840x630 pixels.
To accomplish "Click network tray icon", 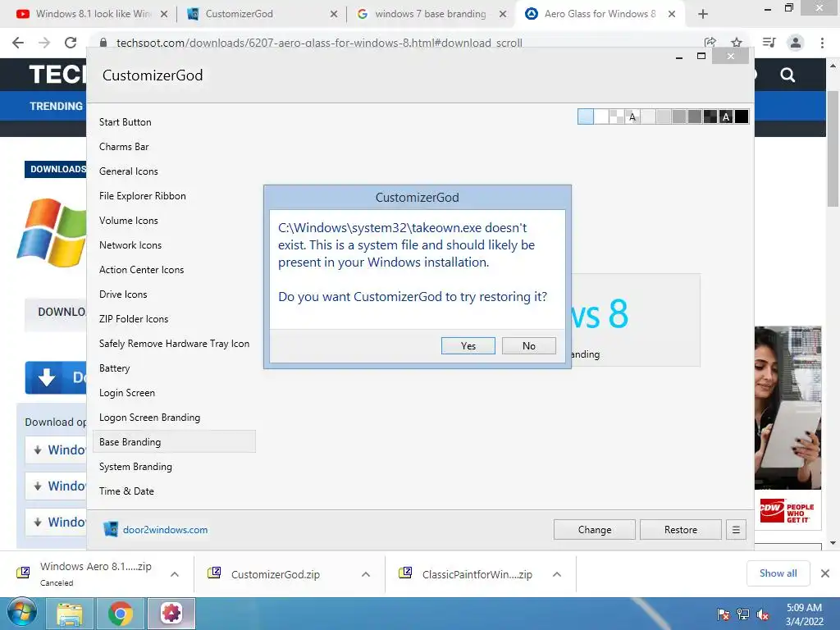I will coord(743,614).
